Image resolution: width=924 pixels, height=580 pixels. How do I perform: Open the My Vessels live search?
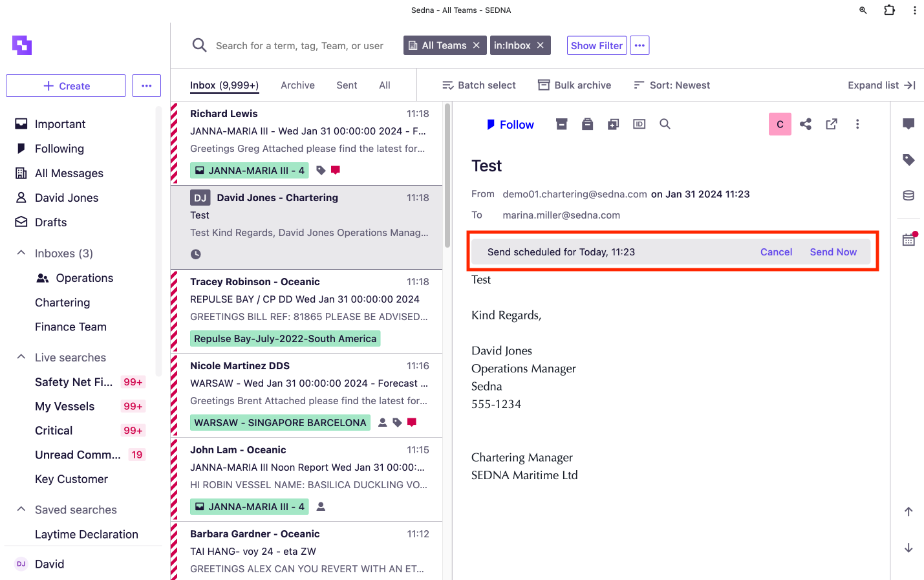click(x=65, y=406)
